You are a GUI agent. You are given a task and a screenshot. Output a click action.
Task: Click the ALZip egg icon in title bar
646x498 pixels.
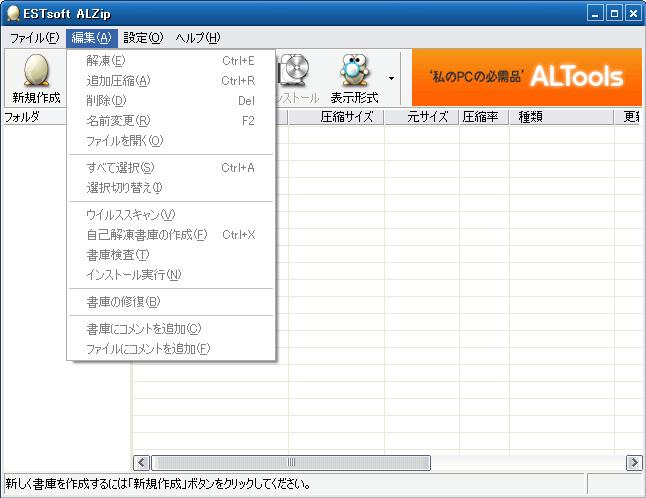(x=13, y=13)
